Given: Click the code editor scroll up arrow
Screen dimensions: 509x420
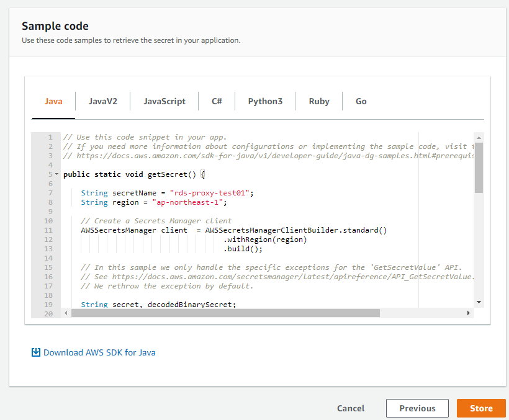Looking at the screenshot, I should [x=479, y=138].
